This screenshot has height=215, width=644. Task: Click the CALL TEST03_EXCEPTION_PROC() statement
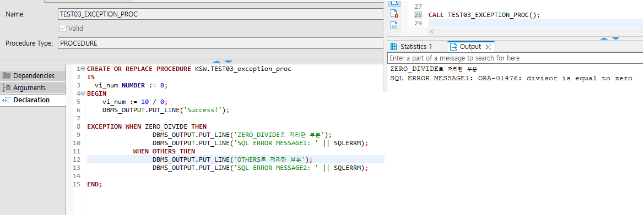pos(484,15)
